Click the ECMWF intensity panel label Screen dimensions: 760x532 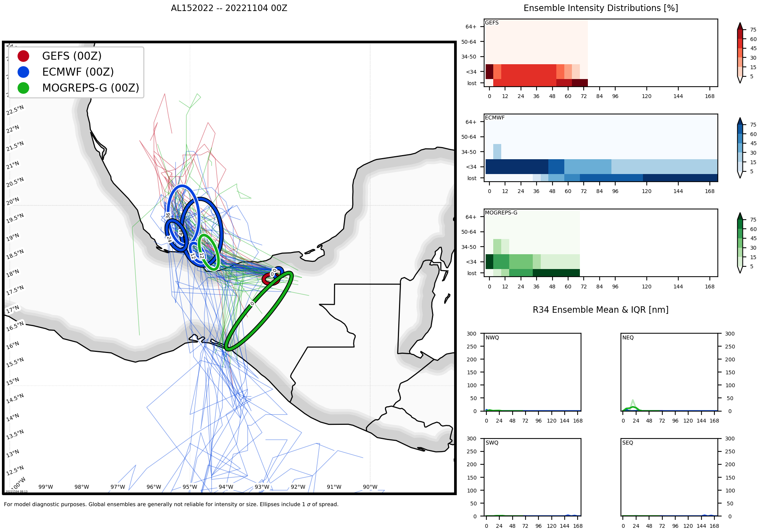(x=495, y=118)
